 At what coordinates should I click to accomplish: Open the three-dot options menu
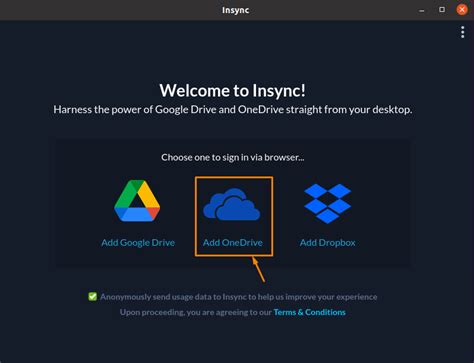point(462,32)
